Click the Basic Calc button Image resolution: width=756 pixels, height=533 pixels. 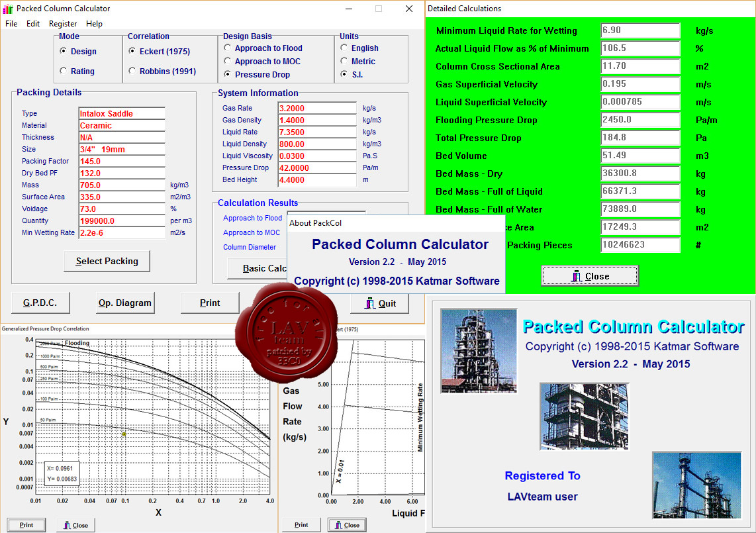[258, 268]
